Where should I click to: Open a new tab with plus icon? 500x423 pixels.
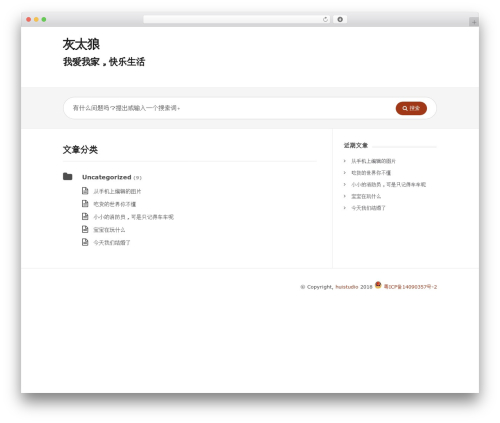[x=474, y=22]
